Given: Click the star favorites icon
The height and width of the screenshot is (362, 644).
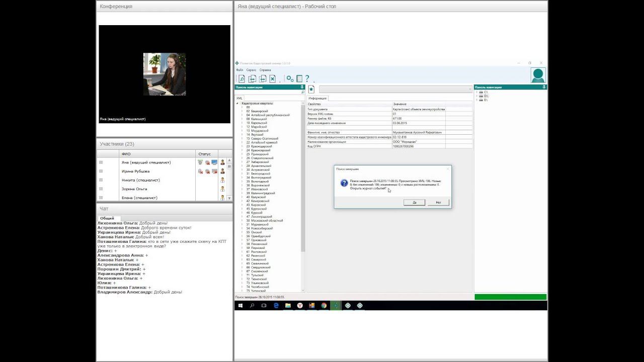Looking at the screenshot, I should tap(311, 89).
